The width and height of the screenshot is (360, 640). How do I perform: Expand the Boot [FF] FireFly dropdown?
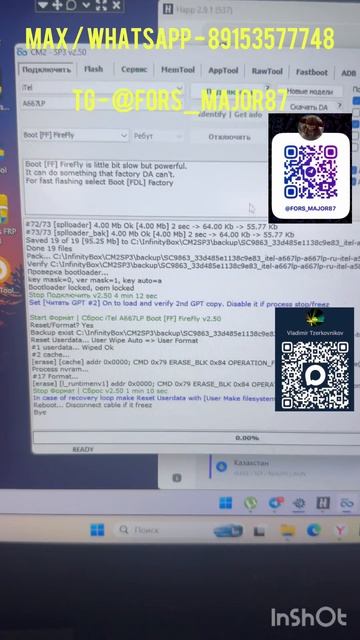(75, 135)
